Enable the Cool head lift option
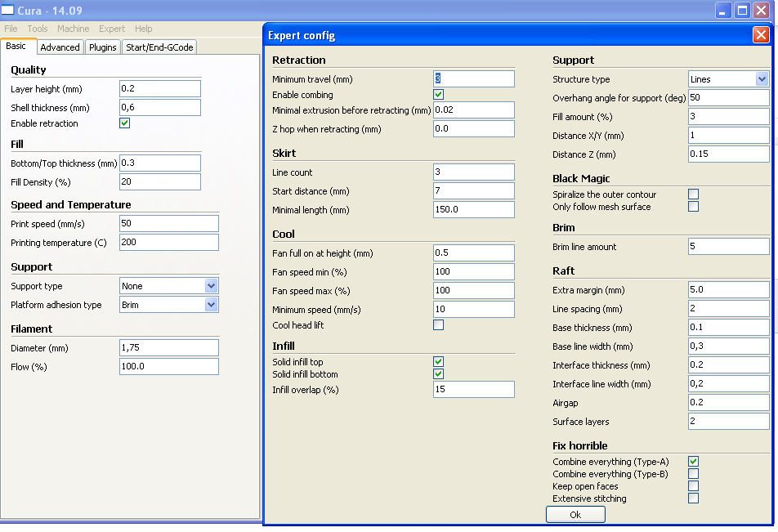778x532 pixels. (439, 325)
